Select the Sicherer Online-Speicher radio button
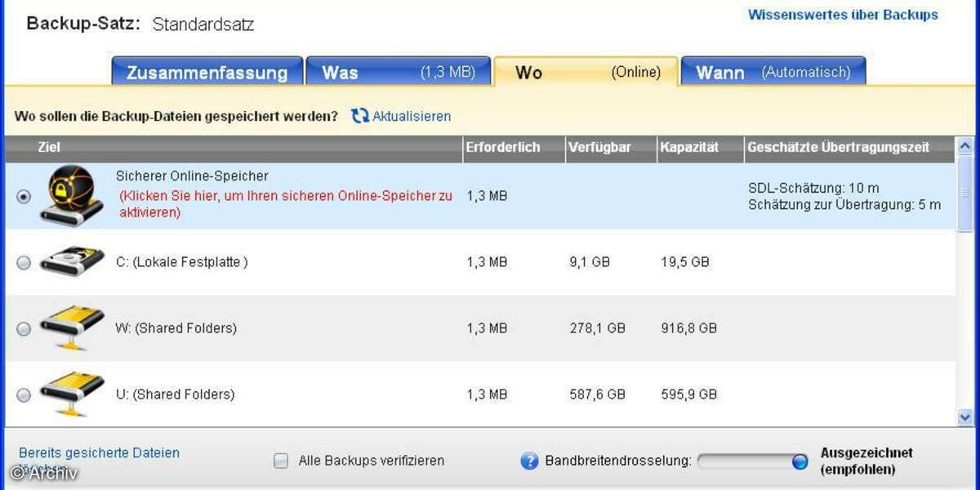 click(x=24, y=197)
